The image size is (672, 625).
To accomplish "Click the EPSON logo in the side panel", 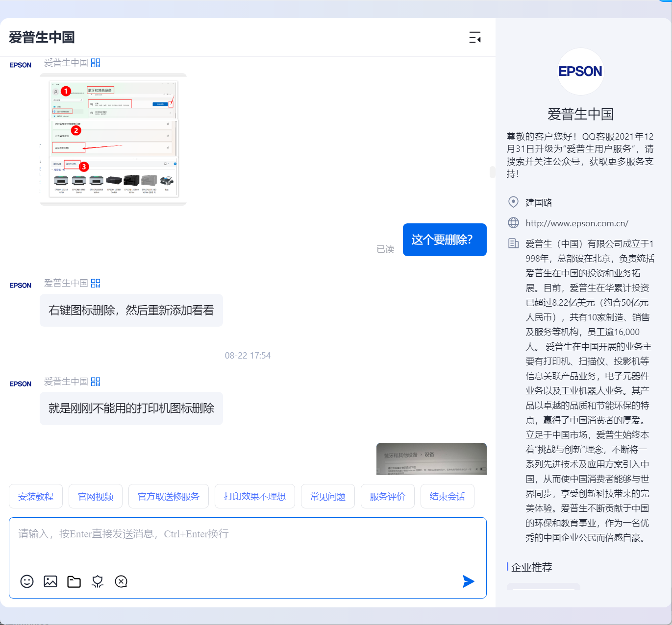I will coord(580,72).
